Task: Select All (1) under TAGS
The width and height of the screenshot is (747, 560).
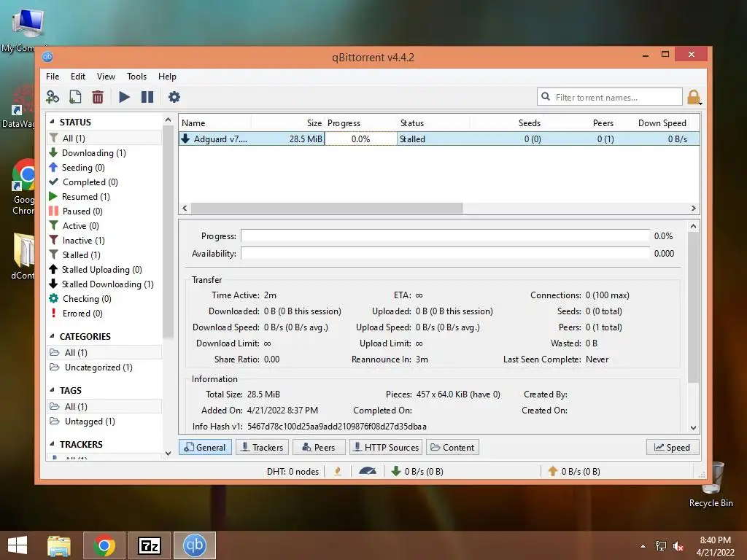Action: tap(104, 407)
